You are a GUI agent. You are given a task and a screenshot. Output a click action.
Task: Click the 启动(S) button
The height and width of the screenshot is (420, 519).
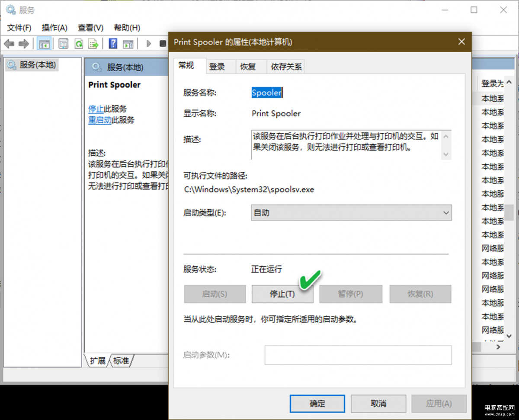click(215, 294)
